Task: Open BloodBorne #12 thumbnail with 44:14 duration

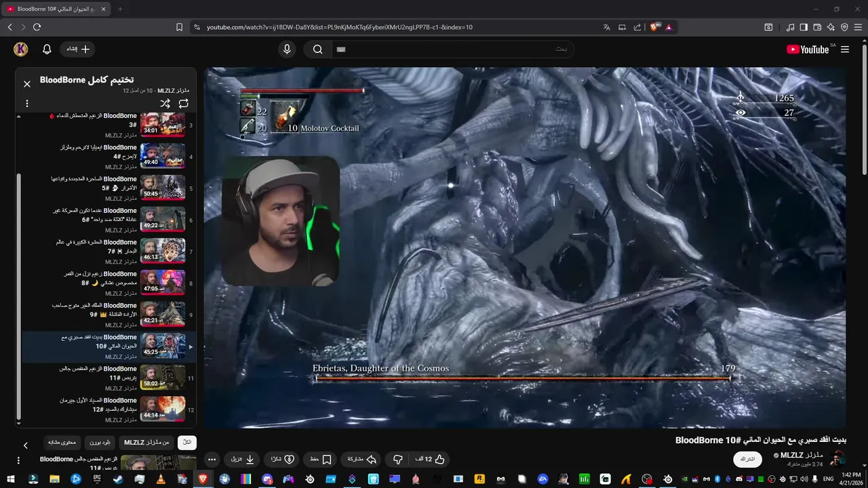Action: tap(163, 409)
